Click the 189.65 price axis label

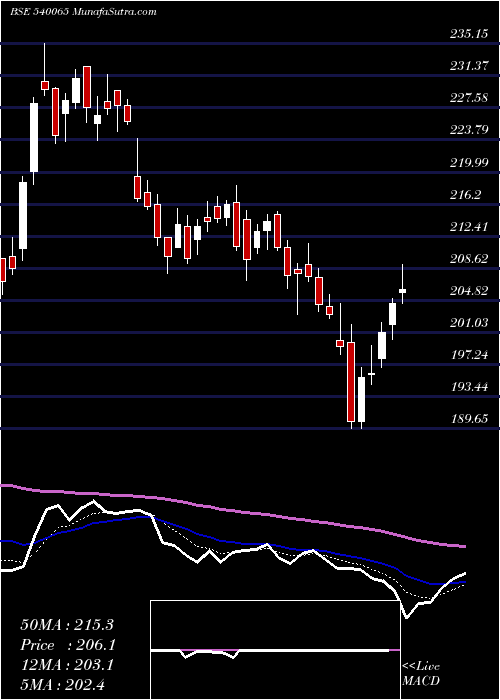[469, 419]
